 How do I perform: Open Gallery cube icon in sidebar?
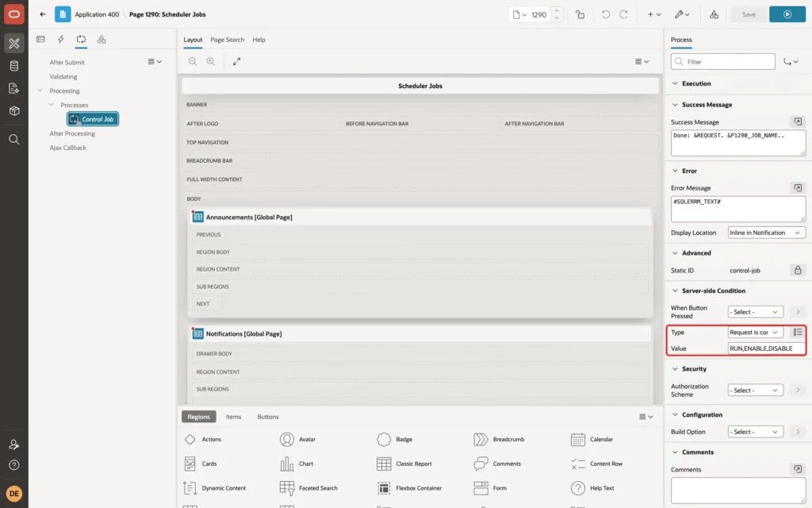tap(14, 111)
